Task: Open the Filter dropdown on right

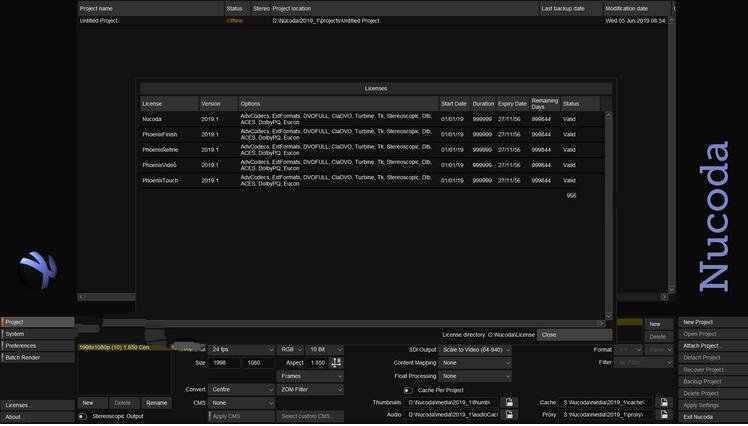Action: point(644,363)
